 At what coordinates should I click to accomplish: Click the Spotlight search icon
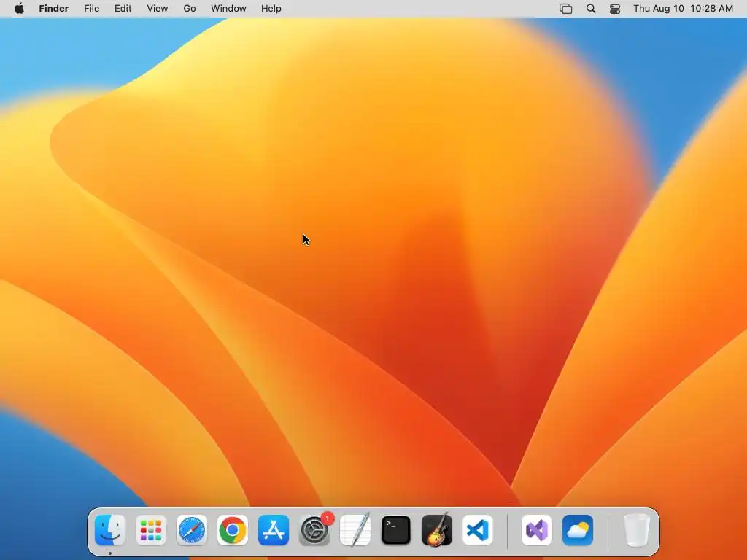591,9
